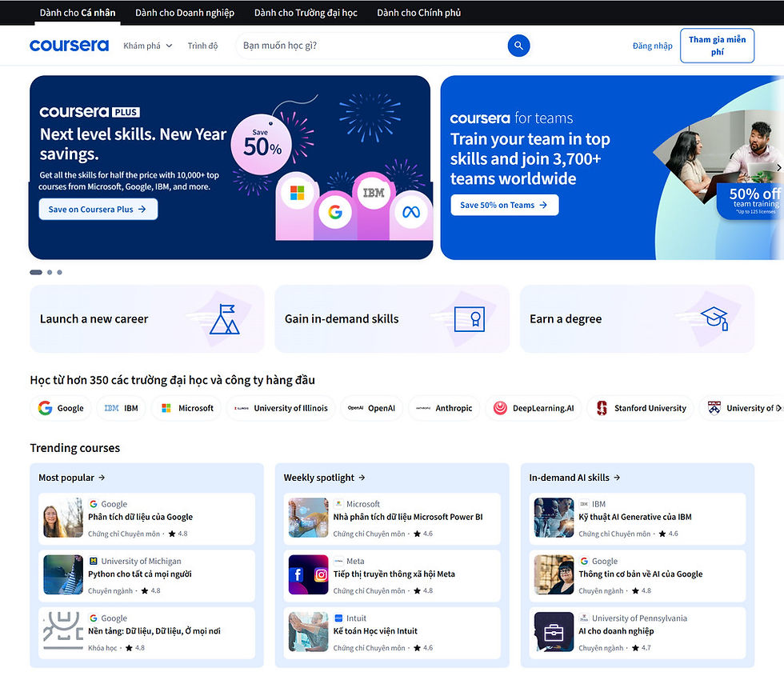Click the Anthropic partner logo
Screen dimensions: 784x680
pyautogui.click(x=443, y=408)
